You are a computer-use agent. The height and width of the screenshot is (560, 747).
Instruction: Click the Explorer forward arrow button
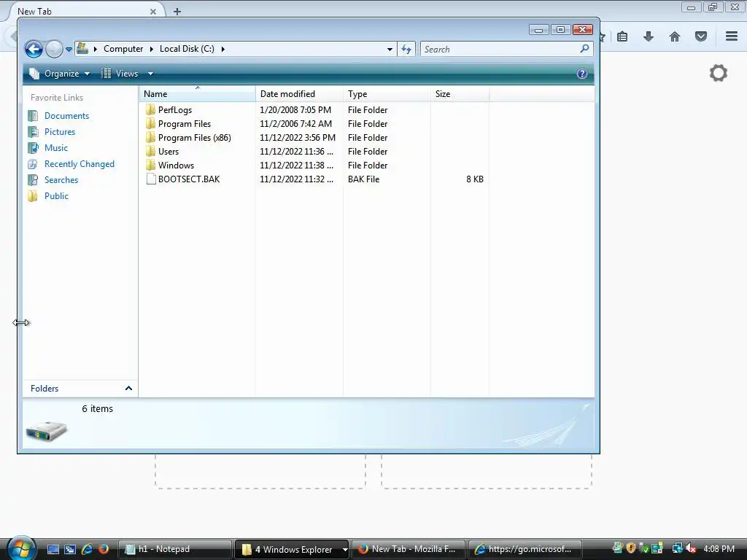click(54, 49)
